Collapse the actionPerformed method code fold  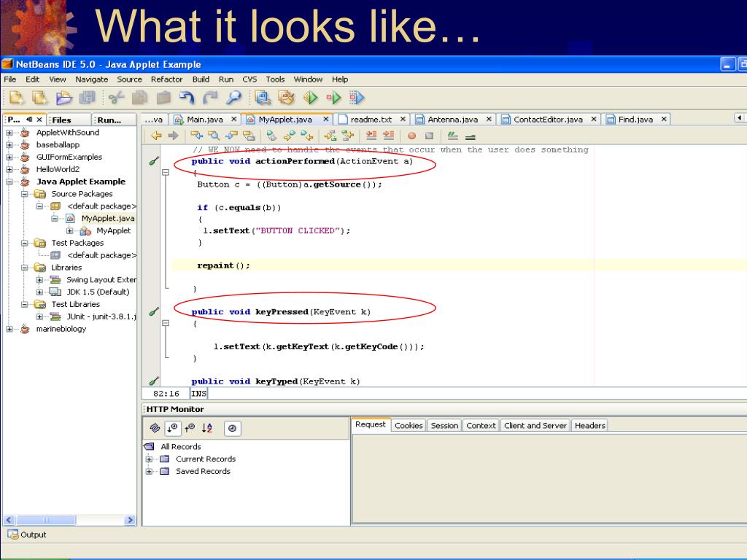(x=166, y=172)
